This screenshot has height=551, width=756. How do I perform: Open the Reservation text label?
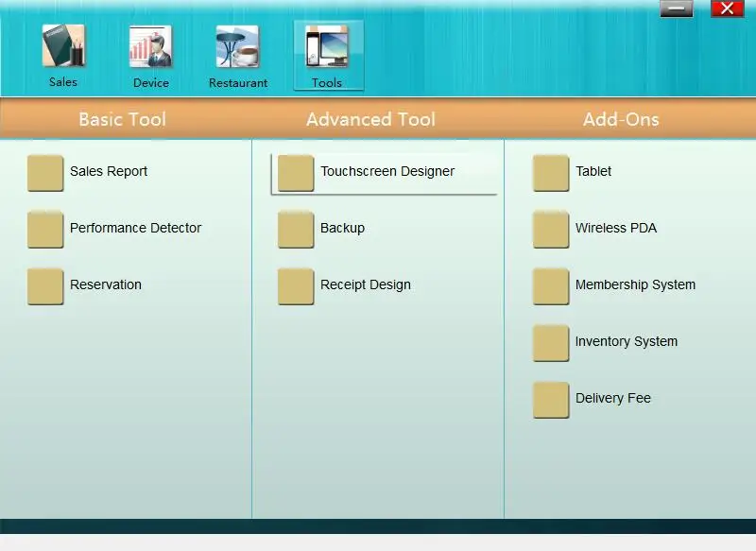pyautogui.click(x=106, y=284)
